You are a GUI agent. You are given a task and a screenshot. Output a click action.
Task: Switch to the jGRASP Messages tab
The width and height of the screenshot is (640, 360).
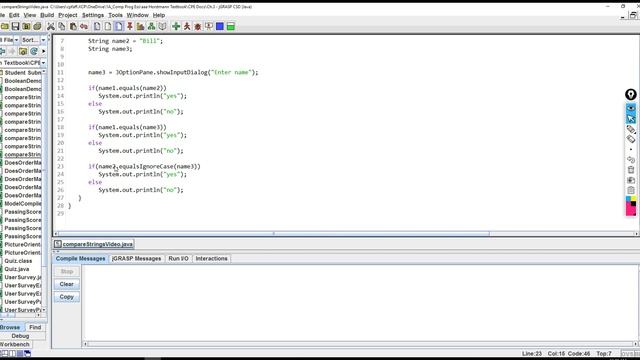point(136,258)
